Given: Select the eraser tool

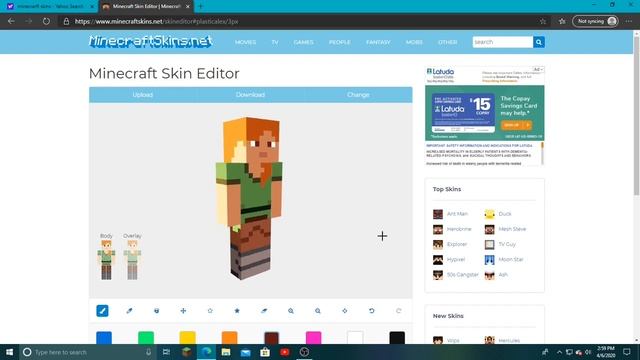Looking at the screenshot, I should [x=264, y=311].
